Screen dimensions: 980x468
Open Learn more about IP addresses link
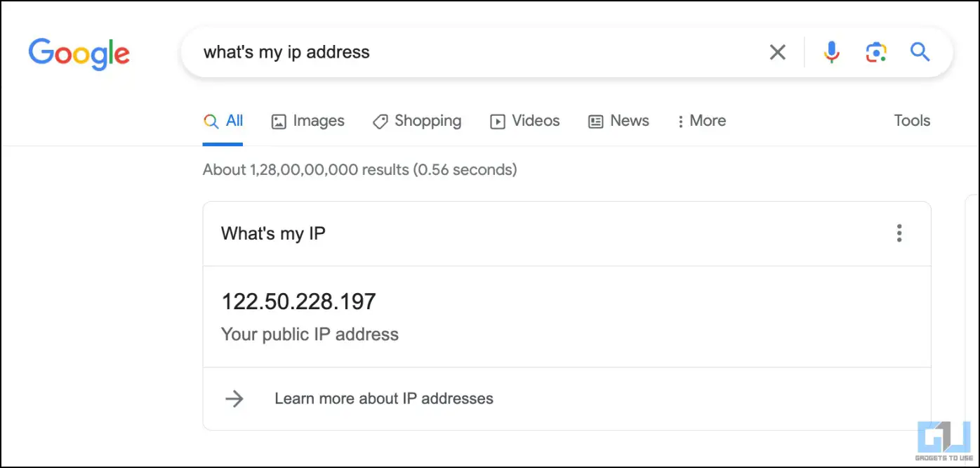pyautogui.click(x=384, y=399)
